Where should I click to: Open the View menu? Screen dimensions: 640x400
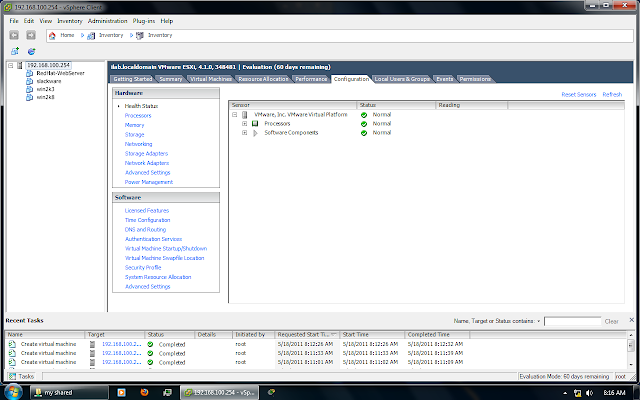[x=46, y=21]
